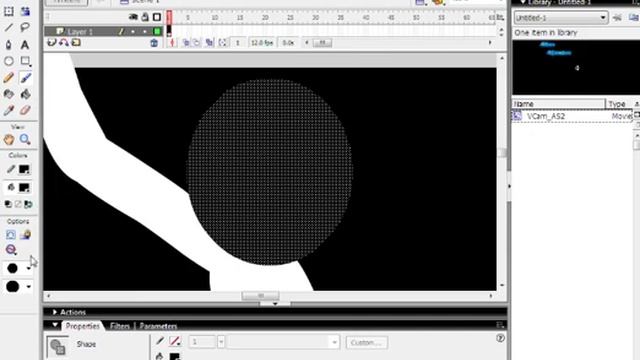Select the Paint Bucket tool

(x=25, y=94)
